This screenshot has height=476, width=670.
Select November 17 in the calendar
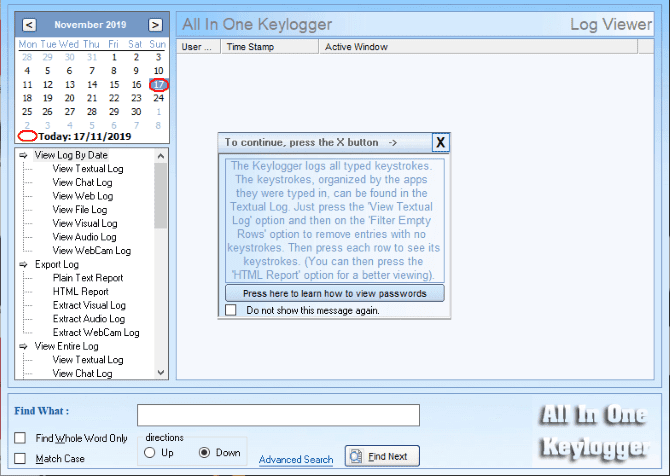click(x=159, y=85)
